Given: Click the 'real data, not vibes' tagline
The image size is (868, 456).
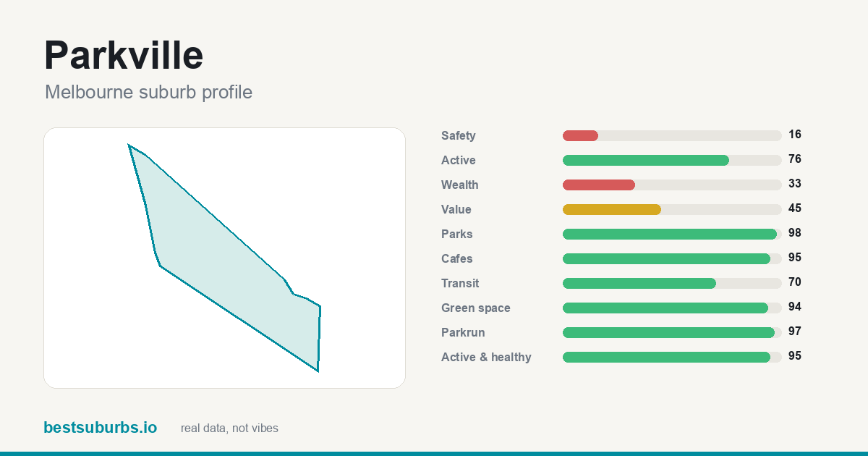Looking at the screenshot, I should pyautogui.click(x=229, y=428).
